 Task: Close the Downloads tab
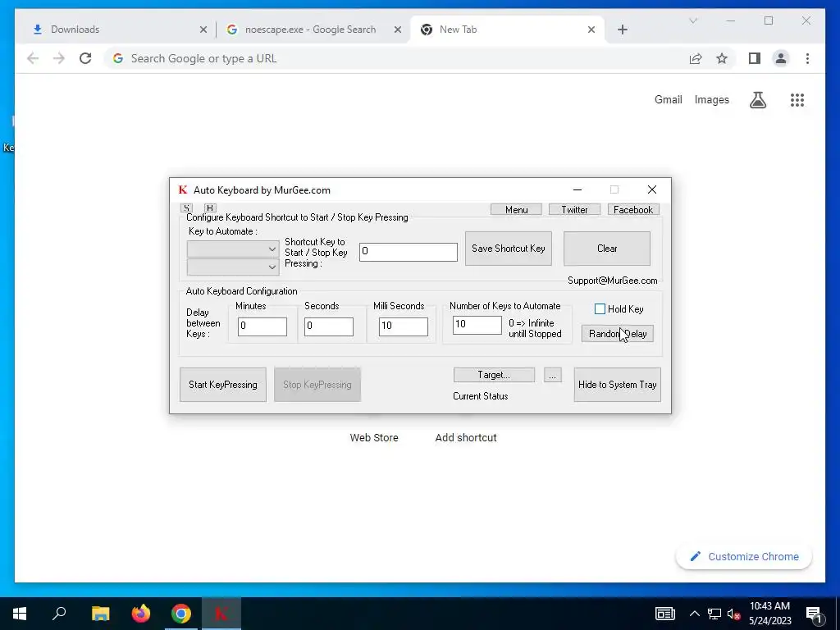click(203, 30)
